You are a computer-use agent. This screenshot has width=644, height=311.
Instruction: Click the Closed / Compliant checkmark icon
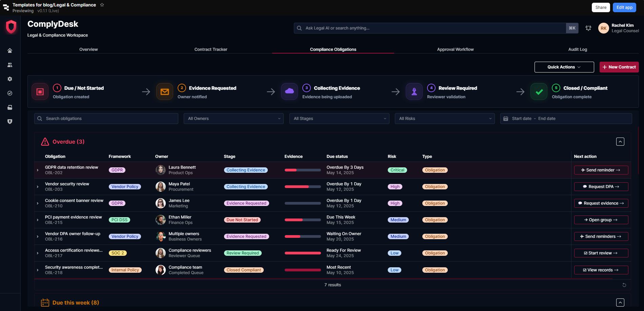539,92
